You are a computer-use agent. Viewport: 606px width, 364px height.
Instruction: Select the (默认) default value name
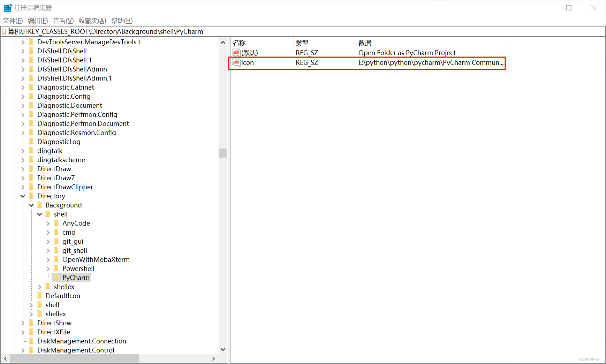point(250,53)
